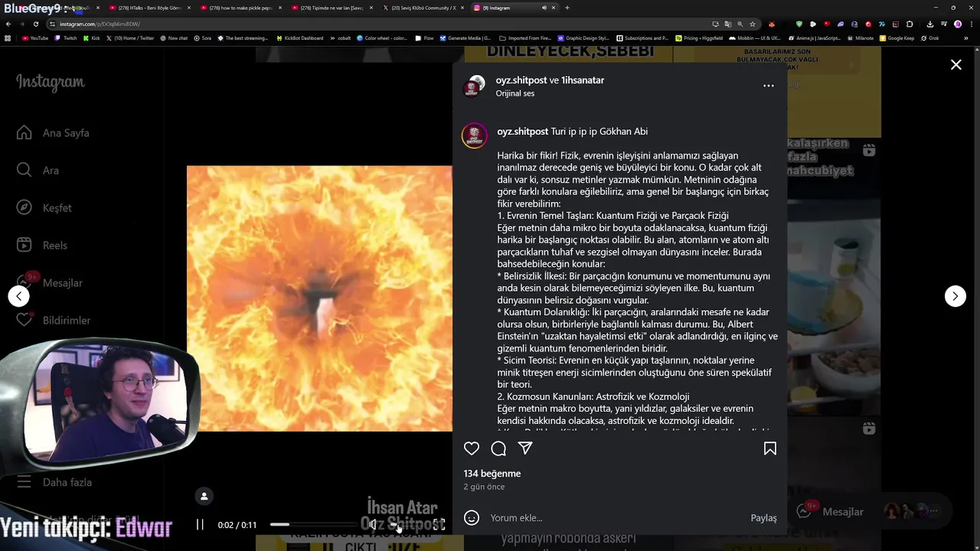Open YouTube bookmark

coord(35,37)
